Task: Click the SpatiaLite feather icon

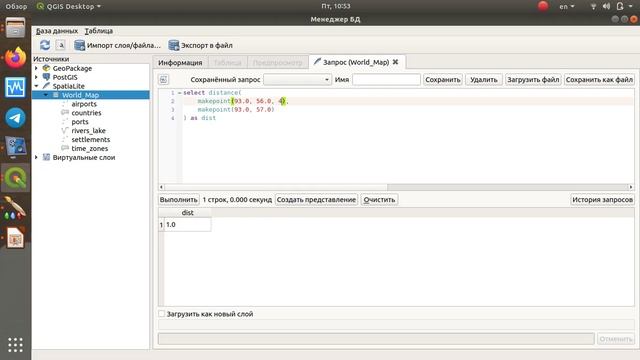Action: (47, 86)
